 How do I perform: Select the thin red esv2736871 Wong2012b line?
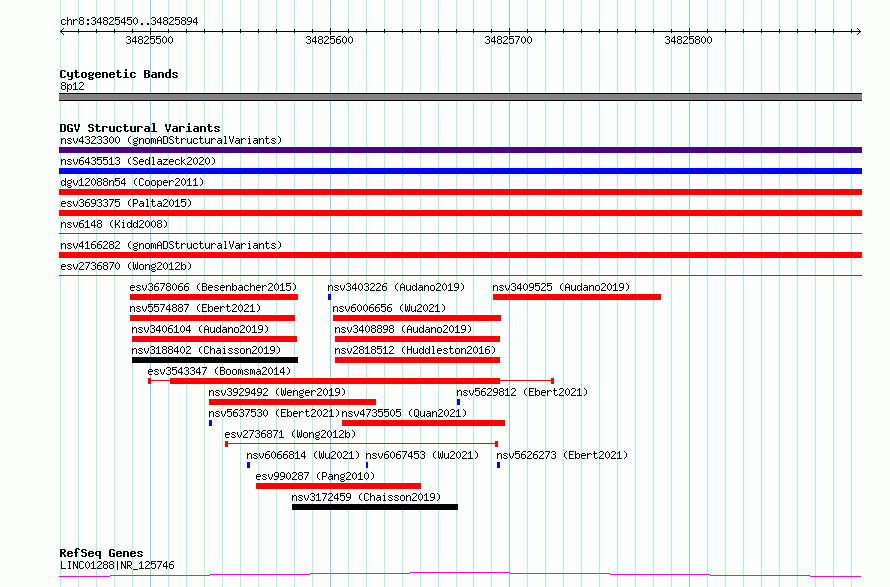[362, 443]
